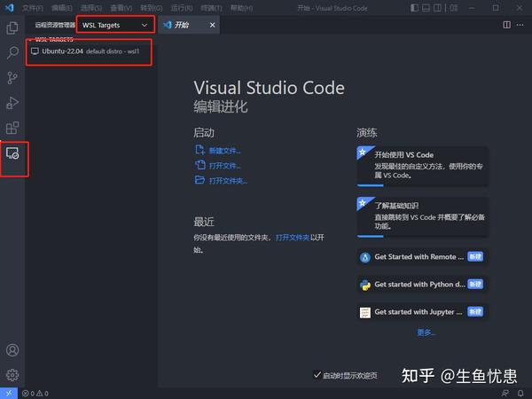Viewport: 532px width, 399px height.
Task: Customize layout icon in the title bar
Action: click(454, 8)
